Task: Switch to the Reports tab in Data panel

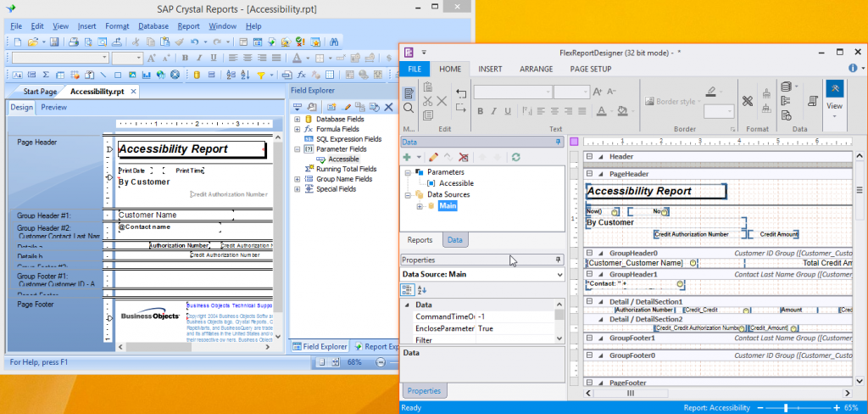Action: click(x=420, y=240)
